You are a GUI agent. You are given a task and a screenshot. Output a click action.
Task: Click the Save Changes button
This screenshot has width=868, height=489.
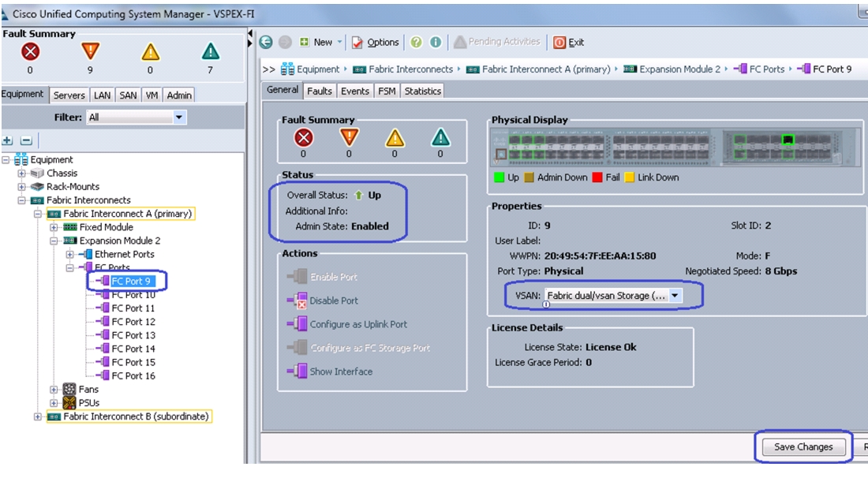pyautogui.click(x=803, y=446)
